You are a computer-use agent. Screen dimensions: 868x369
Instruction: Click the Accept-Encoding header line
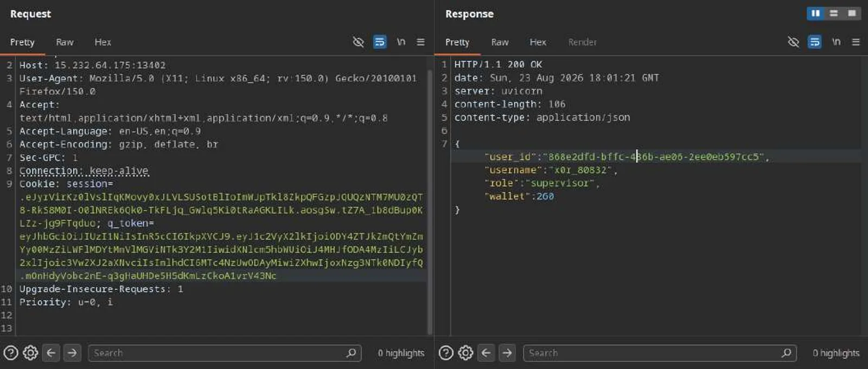[118, 144]
